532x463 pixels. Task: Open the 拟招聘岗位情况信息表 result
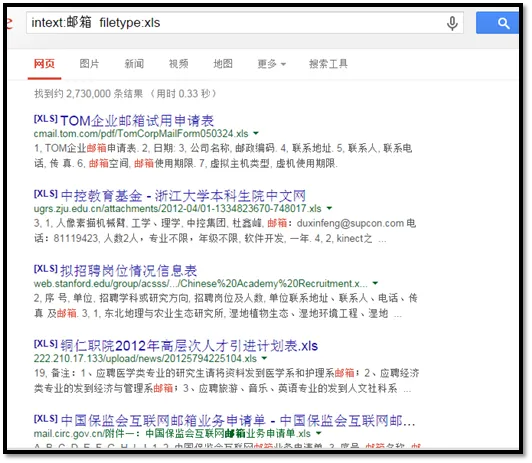[x=129, y=271]
